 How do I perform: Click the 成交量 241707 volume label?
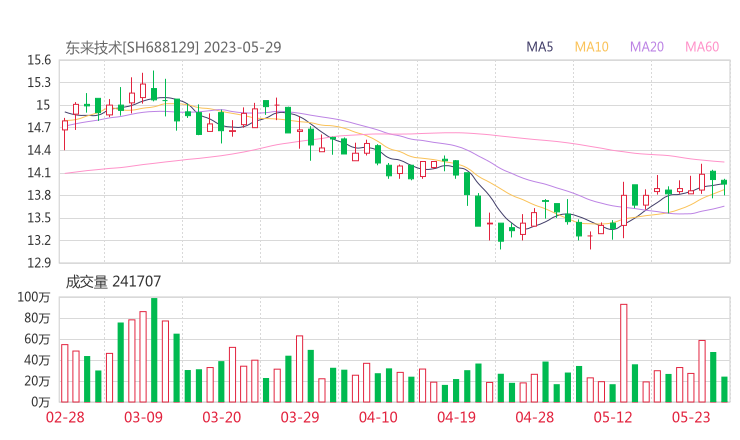(113, 282)
